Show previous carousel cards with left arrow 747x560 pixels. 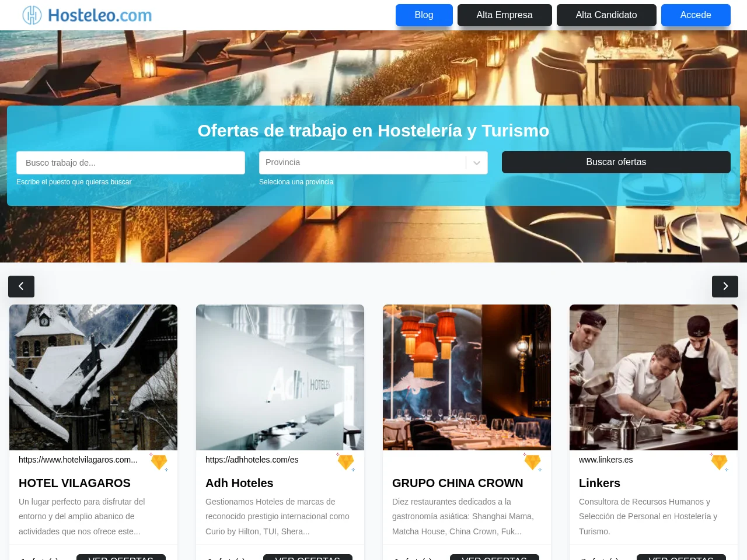pos(21,286)
